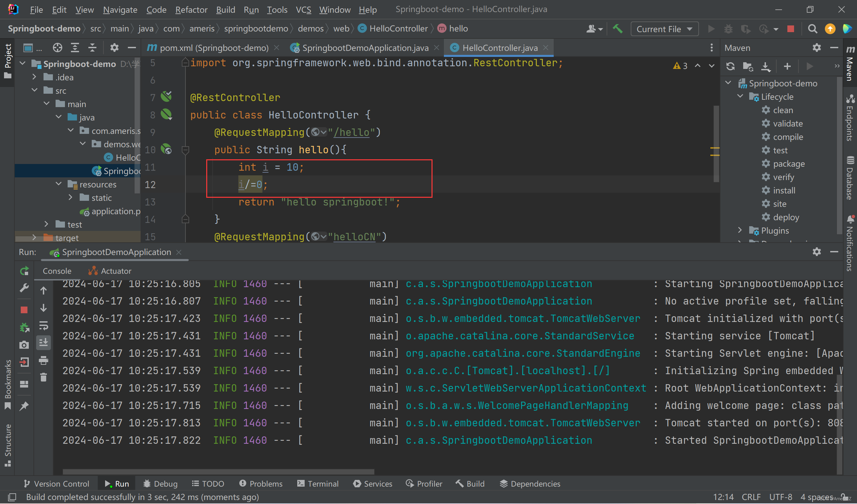Image resolution: width=857 pixels, height=504 pixels.
Task: Open Search Everywhere magnifier icon
Action: tap(812, 29)
